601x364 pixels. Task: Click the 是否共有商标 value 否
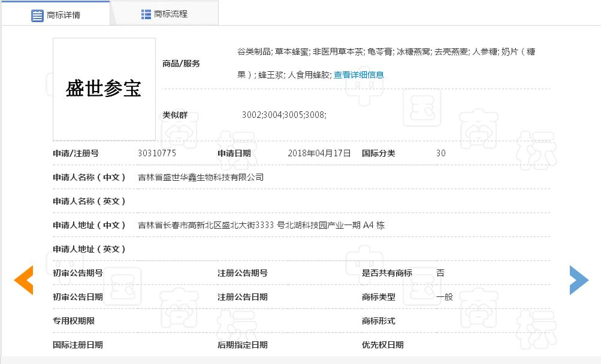[x=440, y=273]
